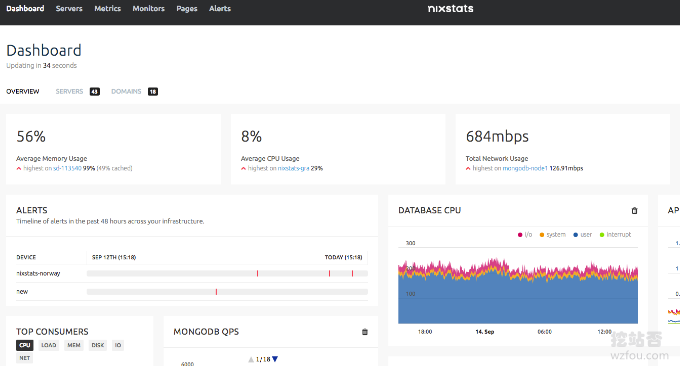Click the CPU highest-usage arrow icon
Screen dimensions: 680x366
coord(243,169)
